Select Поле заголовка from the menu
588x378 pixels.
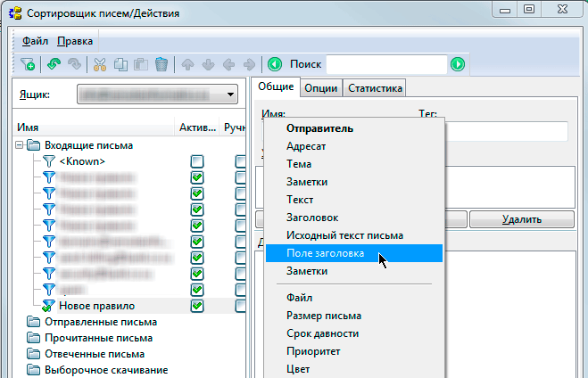(x=326, y=253)
